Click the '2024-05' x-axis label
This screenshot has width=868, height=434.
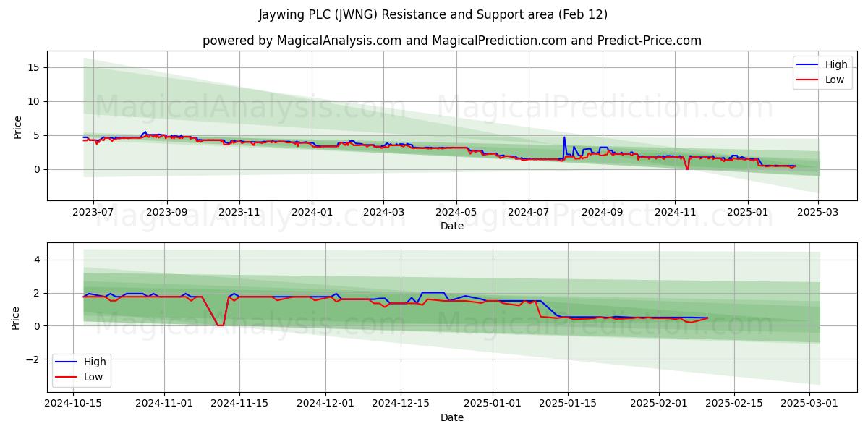(456, 213)
